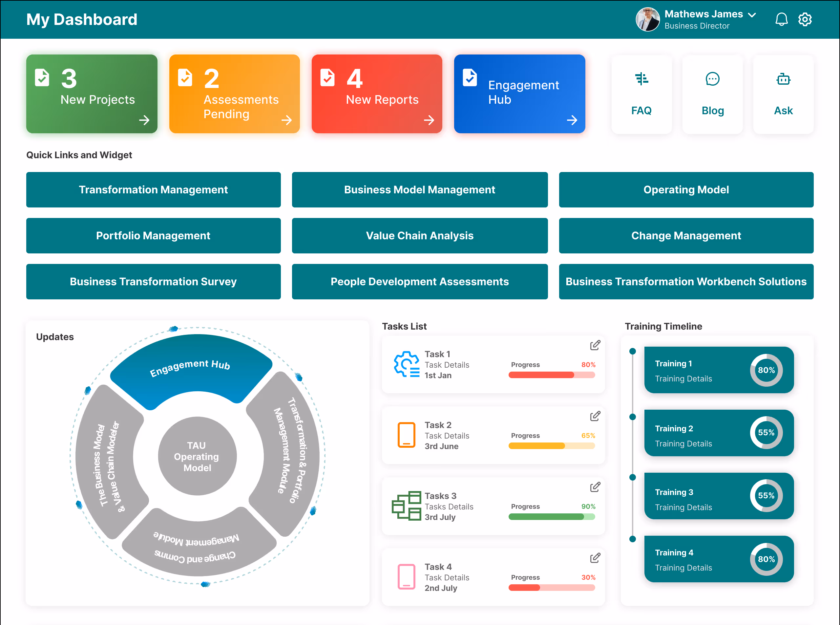Click the document icon on Assessments Pending card
840x625 pixels.
click(x=185, y=77)
